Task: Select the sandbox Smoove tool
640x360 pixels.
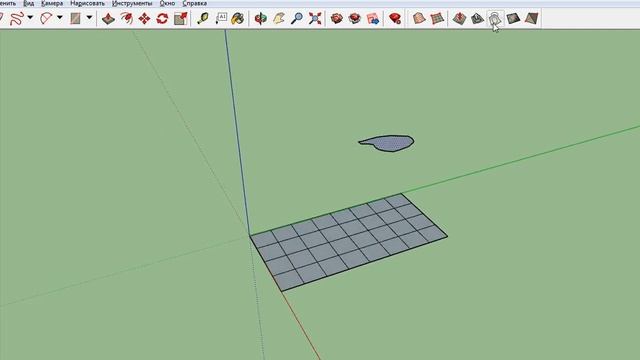Action: click(x=459, y=18)
